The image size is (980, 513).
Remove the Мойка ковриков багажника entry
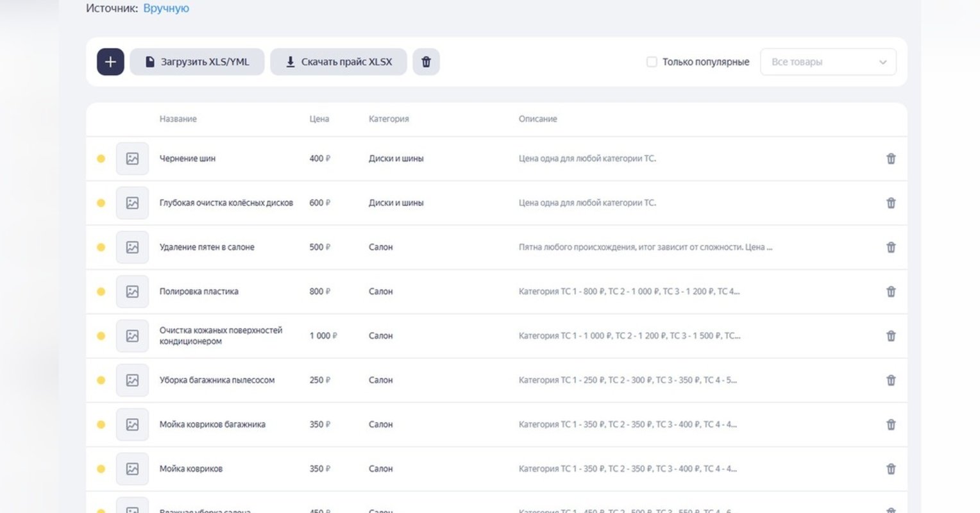click(x=891, y=424)
